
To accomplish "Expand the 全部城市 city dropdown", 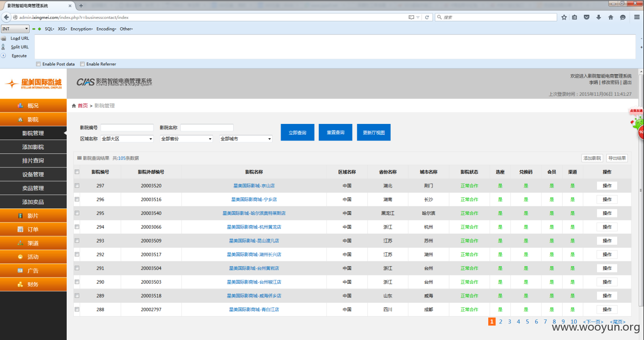I will coord(246,139).
